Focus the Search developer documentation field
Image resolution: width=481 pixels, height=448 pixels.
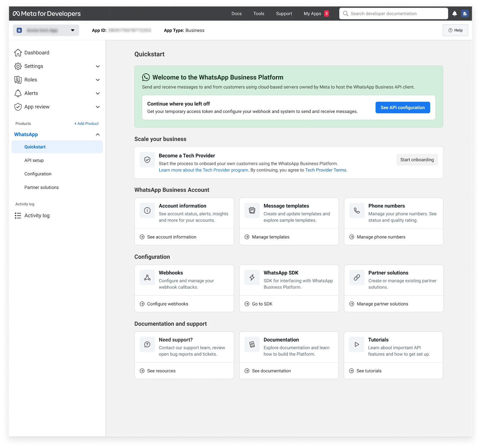coord(394,14)
